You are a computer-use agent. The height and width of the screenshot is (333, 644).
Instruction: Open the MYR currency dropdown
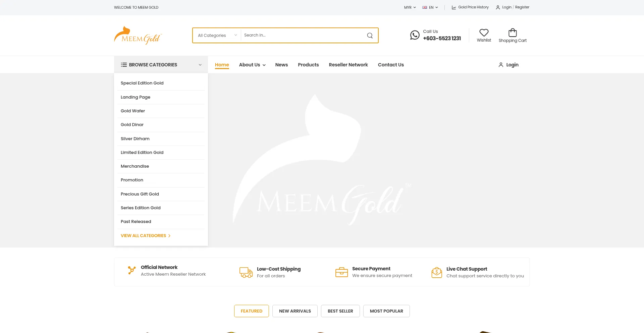[x=410, y=7]
